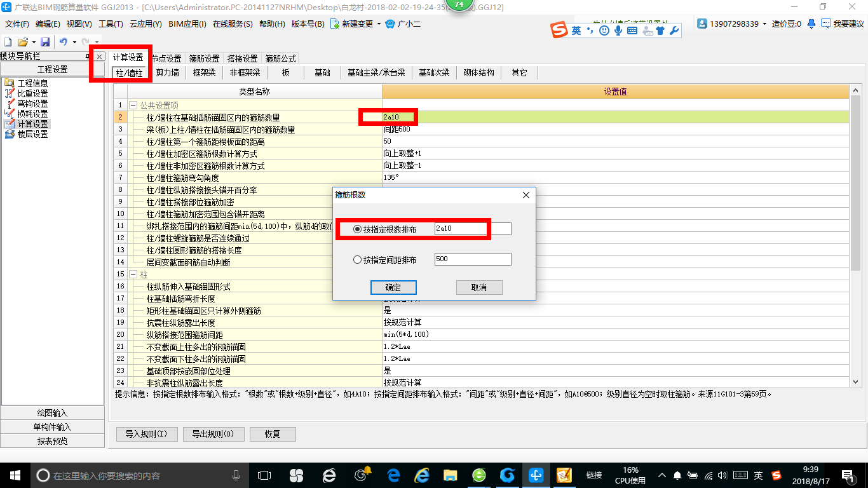
Task: Click the notification bell icon
Action: pos(811,24)
